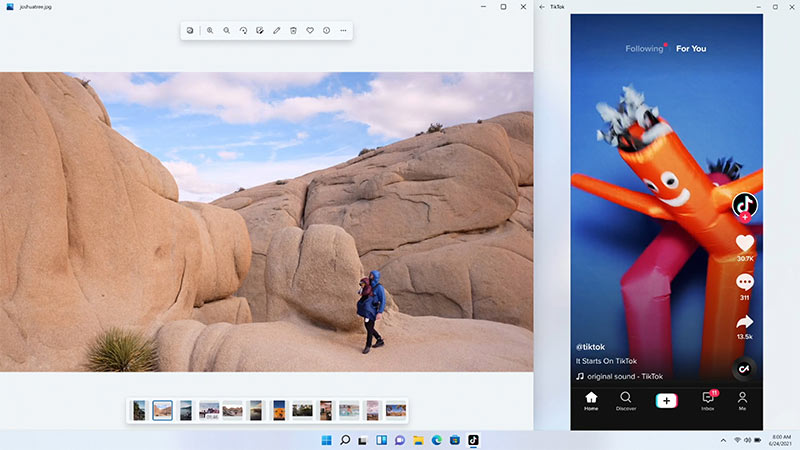Open the Wi-Fi network status icon
The image size is (800, 450).
(x=737, y=440)
